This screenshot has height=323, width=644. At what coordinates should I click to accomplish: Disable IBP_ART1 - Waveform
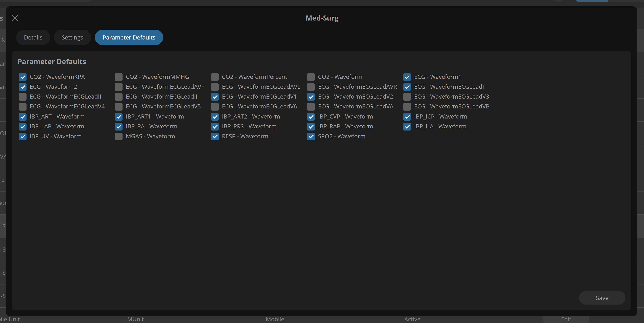click(119, 117)
